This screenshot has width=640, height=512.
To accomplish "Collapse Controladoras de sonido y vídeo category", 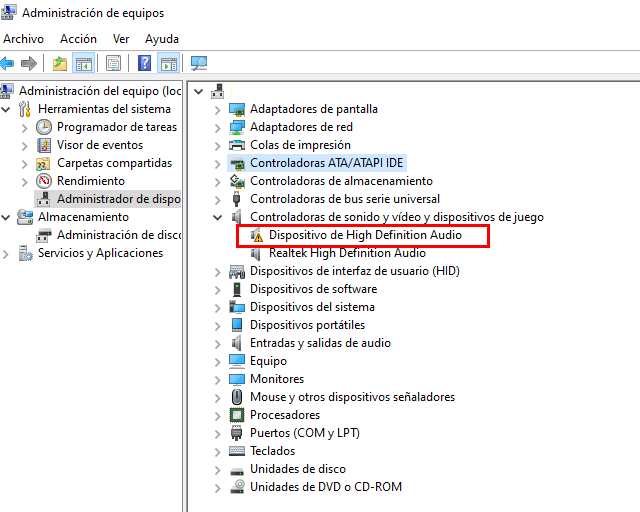I will (218, 217).
